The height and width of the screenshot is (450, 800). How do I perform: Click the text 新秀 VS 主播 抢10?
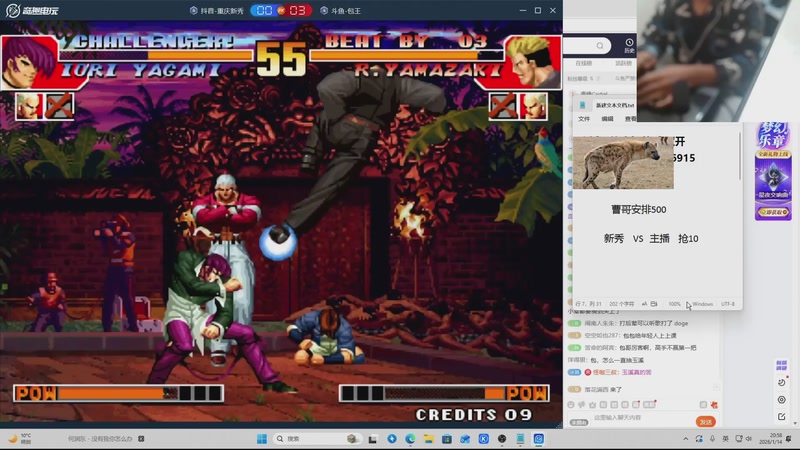[651, 238]
